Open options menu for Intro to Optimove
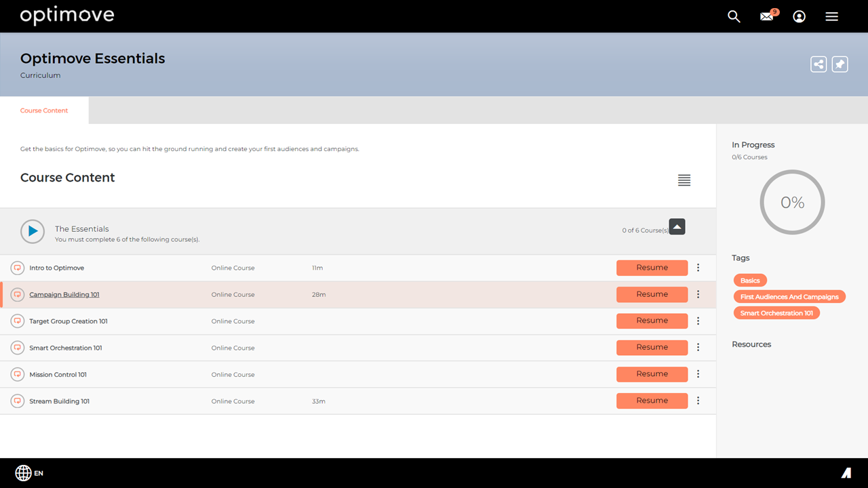Image resolution: width=868 pixels, height=488 pixels. click(x=698, y=268)
